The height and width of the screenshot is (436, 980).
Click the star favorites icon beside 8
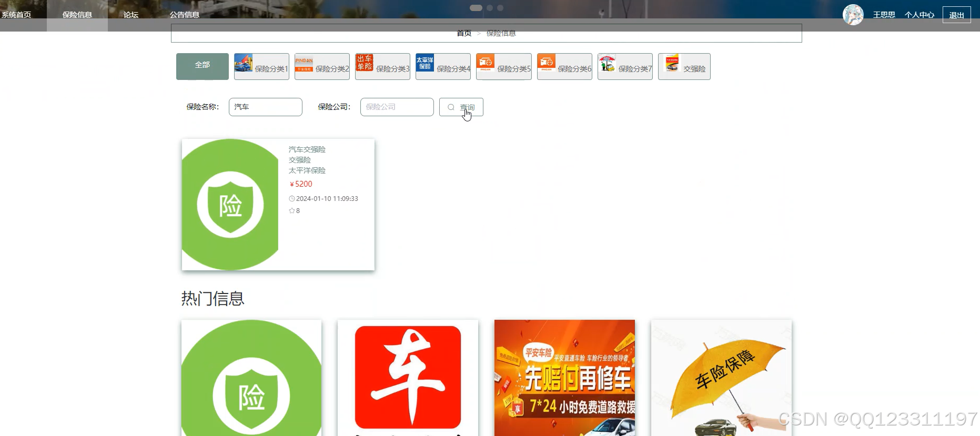coord(291,210)
